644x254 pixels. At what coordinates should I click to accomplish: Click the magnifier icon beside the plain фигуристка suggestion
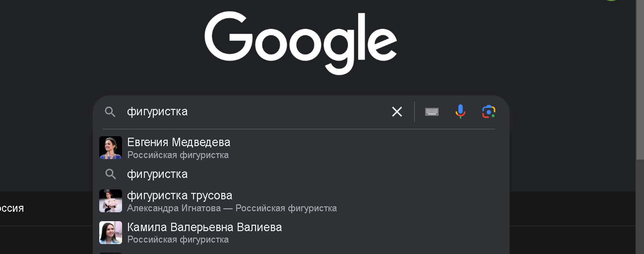111,174
